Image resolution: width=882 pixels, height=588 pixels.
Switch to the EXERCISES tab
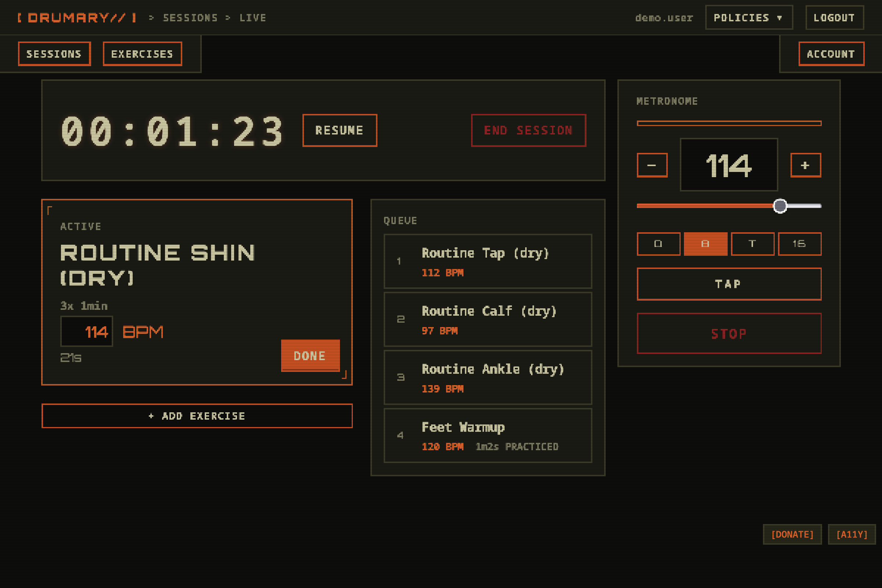143,54
